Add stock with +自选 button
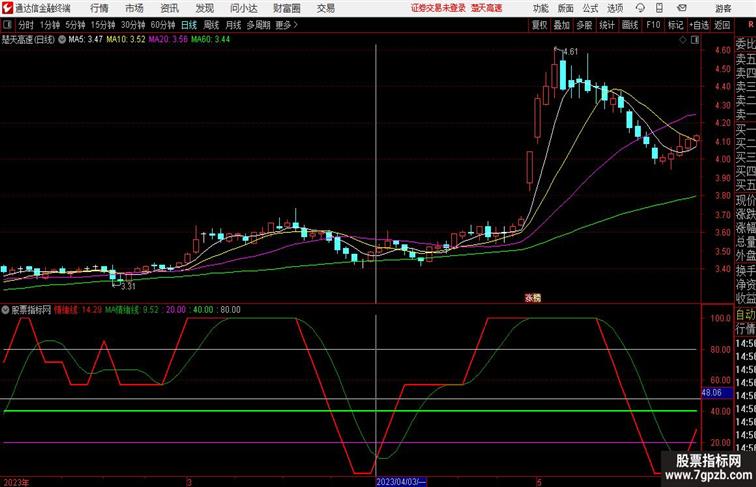This screenshot has width=756, height=487. pyautogui.click(x=699, y=25)
